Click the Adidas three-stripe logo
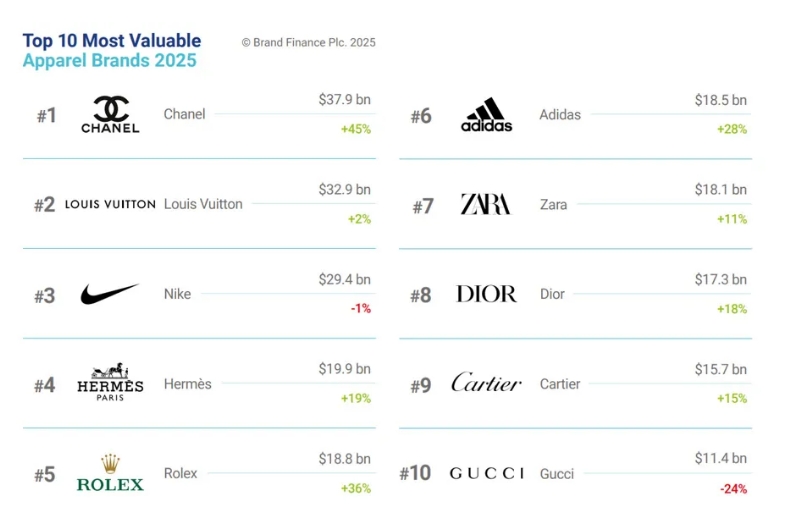791x524 pixels. (486, 115)
